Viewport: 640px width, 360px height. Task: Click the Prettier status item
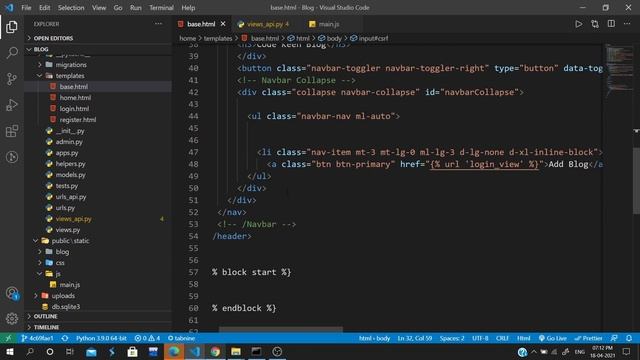[x=588, y=338]
